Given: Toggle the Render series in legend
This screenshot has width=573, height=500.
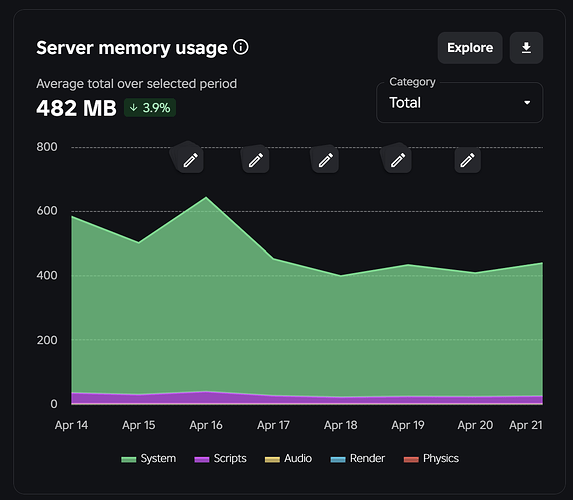Looking at the screenshot, I should 357,458.
